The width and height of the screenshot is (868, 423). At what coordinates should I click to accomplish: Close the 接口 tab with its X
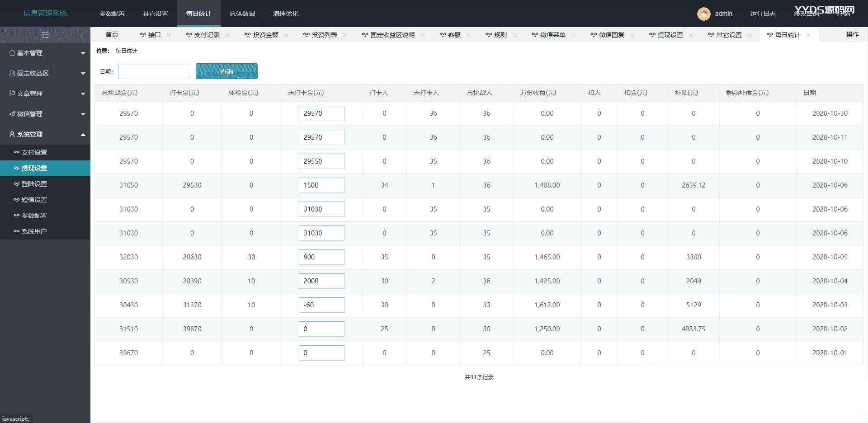pos(169,35)
